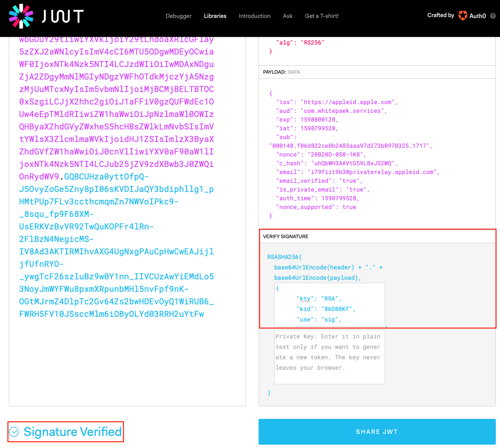Screen dimensions: 500x448
Task: Open Get a T-shirt! link
Action: (322, 16)
